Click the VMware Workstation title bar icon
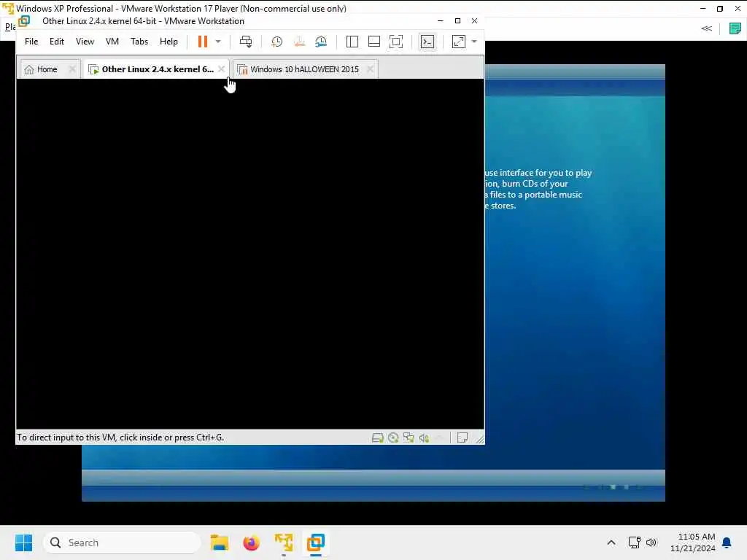This screenshot has height=560, width=747. click(x=24, y=21)
